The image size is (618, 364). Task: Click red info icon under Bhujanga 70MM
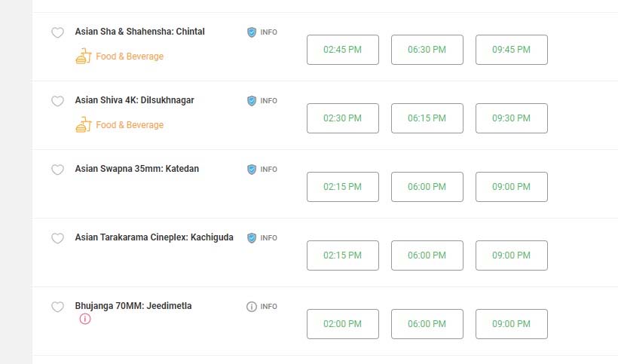click(x=85, y=319)
